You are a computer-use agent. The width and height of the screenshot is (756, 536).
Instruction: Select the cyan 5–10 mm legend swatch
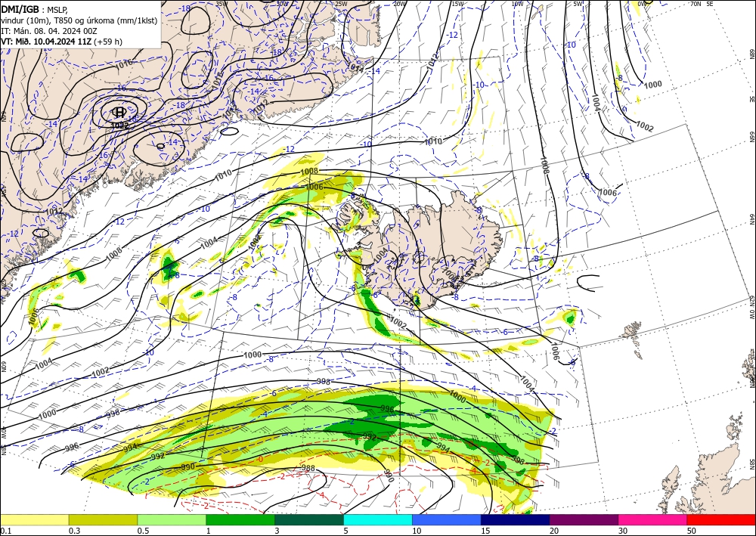pyautogui.click(x=378, y=519)
